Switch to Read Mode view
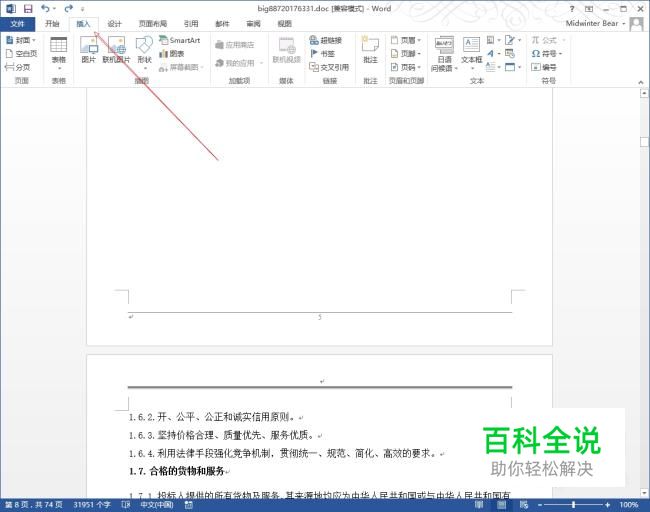 click(x=479, y=505)
